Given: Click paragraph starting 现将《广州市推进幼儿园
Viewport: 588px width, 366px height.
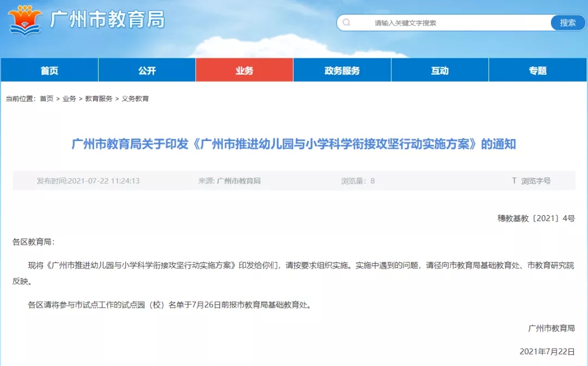Looking at the screenshot, I should (x=293, y=273).
